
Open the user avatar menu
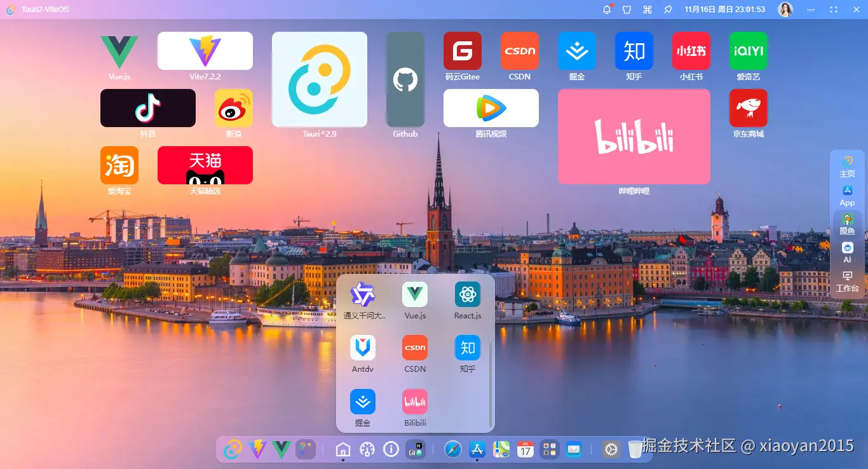click(x=786, y=10)
